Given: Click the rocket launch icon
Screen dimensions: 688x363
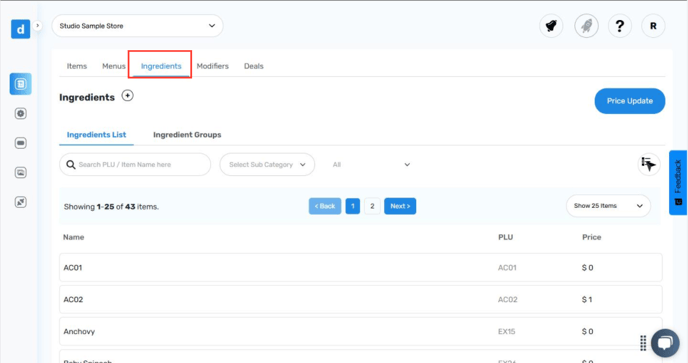Looking at the screenshot, I should click(x=586, y=26).
